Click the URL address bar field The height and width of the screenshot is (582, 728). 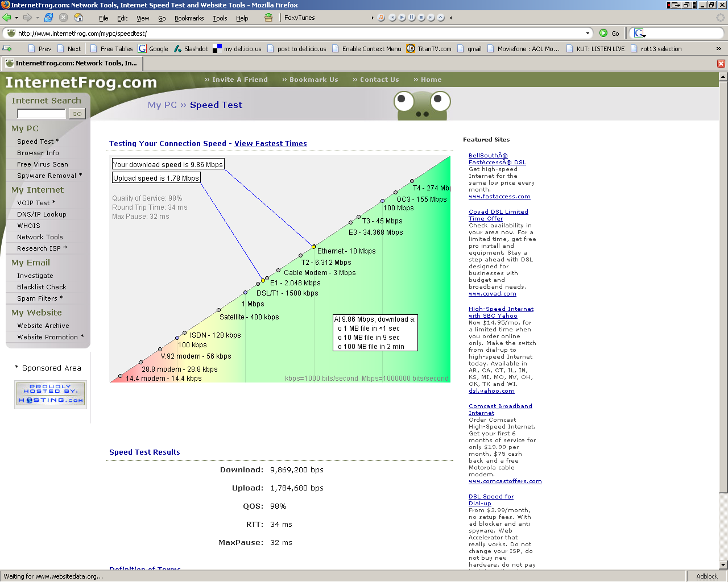click(x=299, y=33)
